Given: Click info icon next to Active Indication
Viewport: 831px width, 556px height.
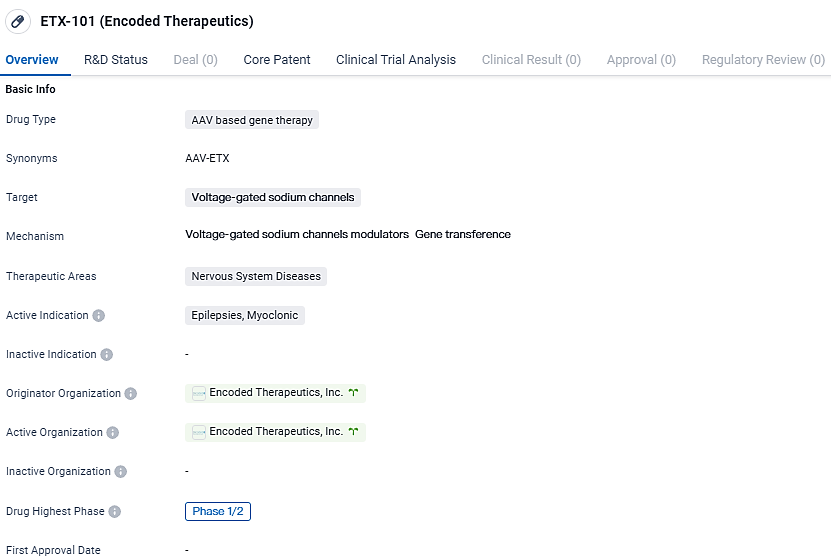Looking at the screenshot, I should click(x=98, y=315).
